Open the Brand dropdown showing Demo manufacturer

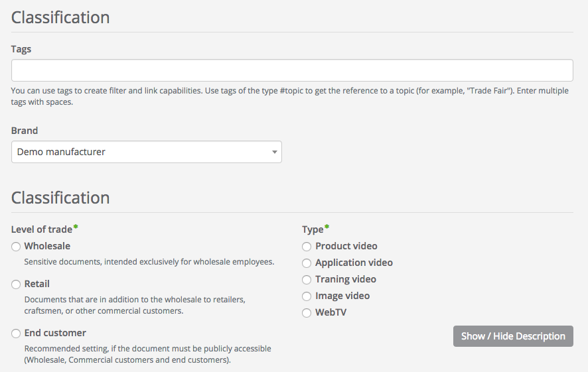click(146, 152)
